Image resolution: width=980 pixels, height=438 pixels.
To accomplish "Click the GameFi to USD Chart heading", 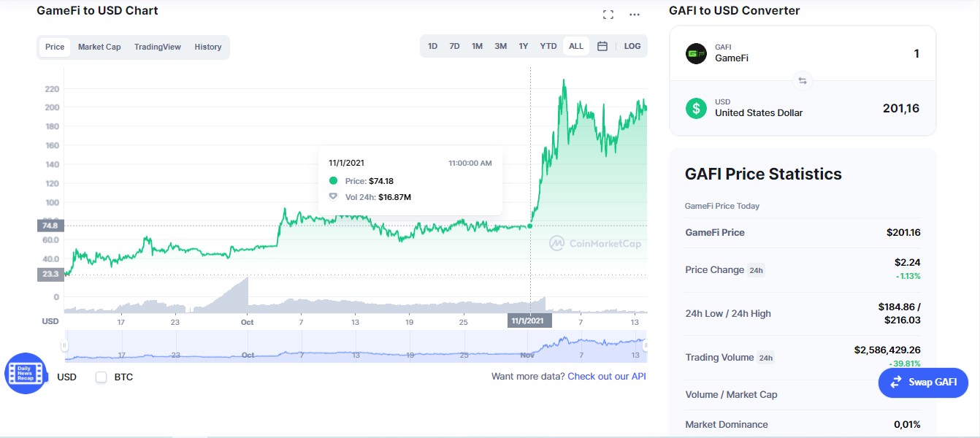I will click(x=97, y=10).
